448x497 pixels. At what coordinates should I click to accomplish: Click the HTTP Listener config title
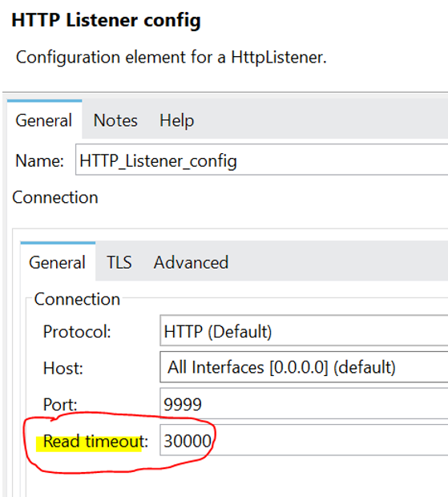(x=106, y=20)
